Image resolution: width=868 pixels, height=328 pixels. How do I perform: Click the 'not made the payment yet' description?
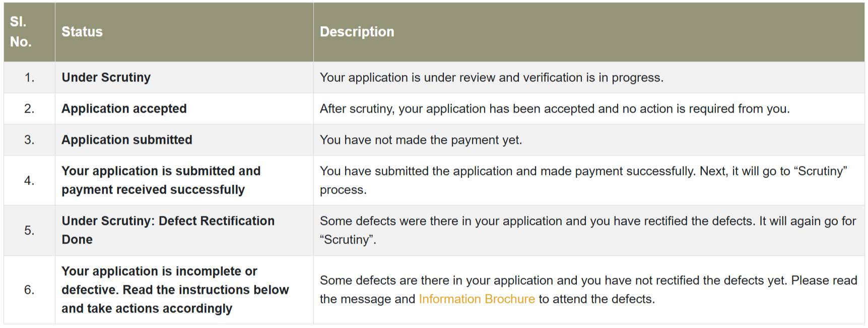click(421, 140)
